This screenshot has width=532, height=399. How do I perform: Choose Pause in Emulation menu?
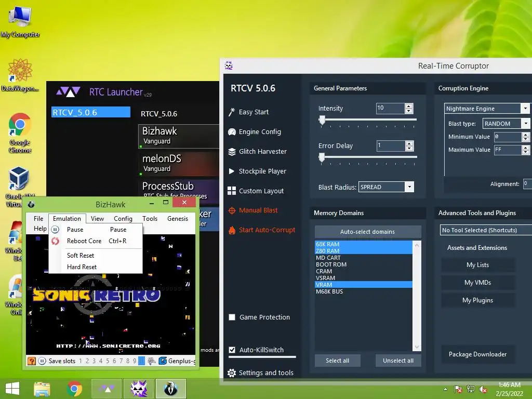point(96,230)
